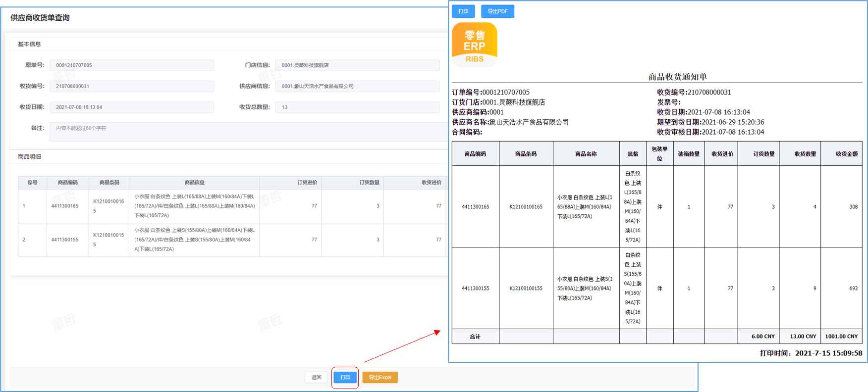Click the 订货进价 column header
Image resolution: width=868 pixels, height=392 pixels.
click(x=307, y=183)
